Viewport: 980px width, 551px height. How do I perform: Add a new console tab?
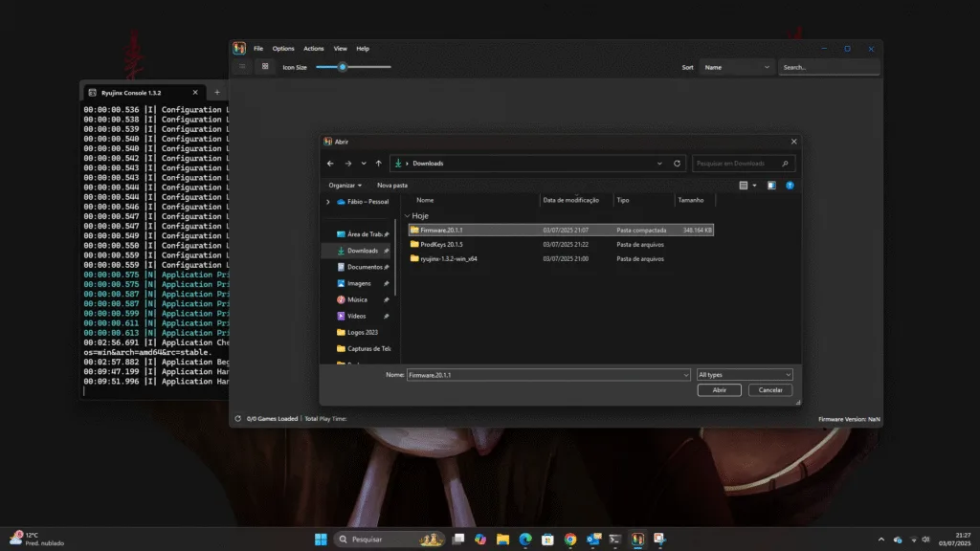pos(217,93)
